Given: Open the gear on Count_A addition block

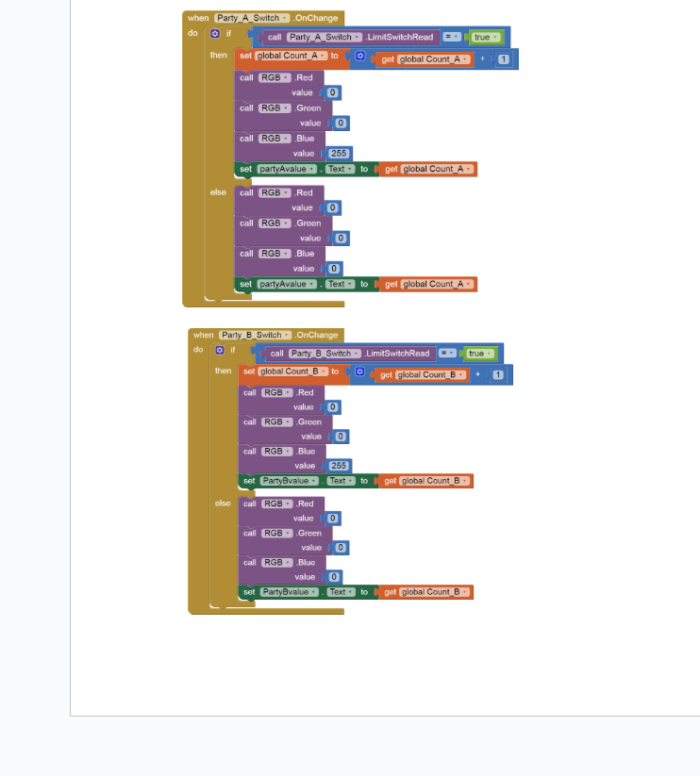Looking at the screenshot, I should tap(360, 56).
